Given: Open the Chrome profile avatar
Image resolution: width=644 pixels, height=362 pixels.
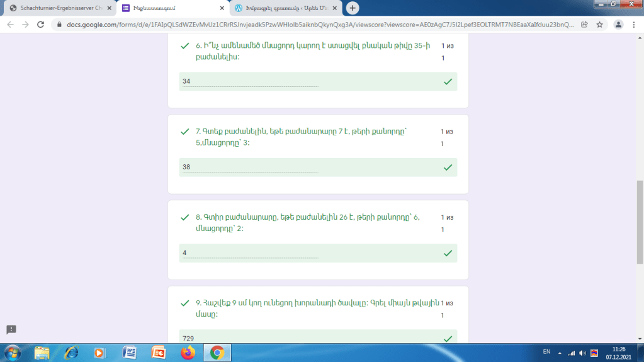Looking at the screenshot, I should (618, 25).
